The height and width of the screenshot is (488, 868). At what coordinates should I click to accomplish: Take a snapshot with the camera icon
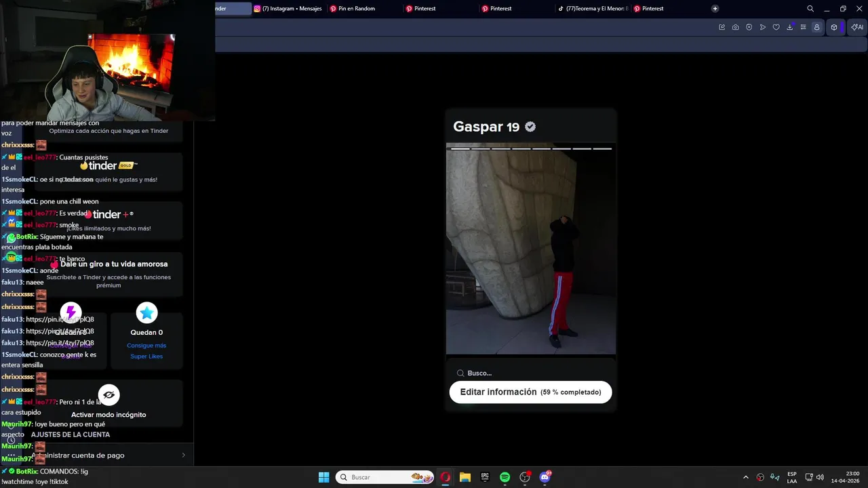click(x=735, y=27)
